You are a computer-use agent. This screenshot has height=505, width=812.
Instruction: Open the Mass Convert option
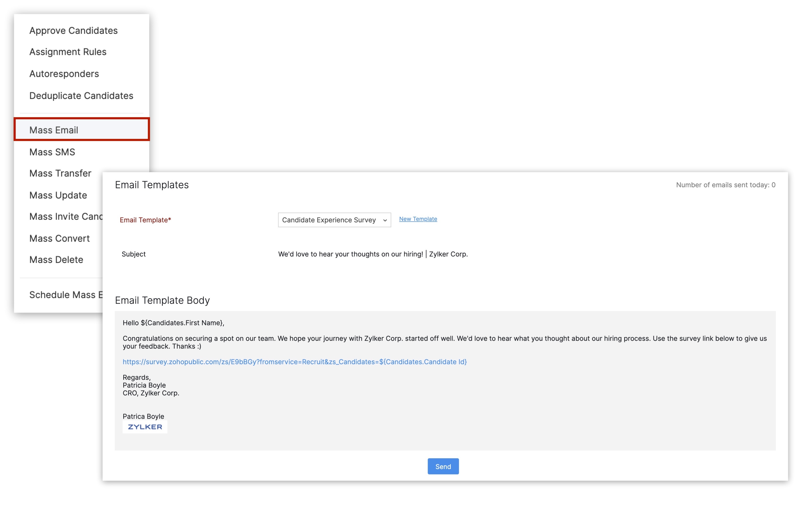[59, 238]
